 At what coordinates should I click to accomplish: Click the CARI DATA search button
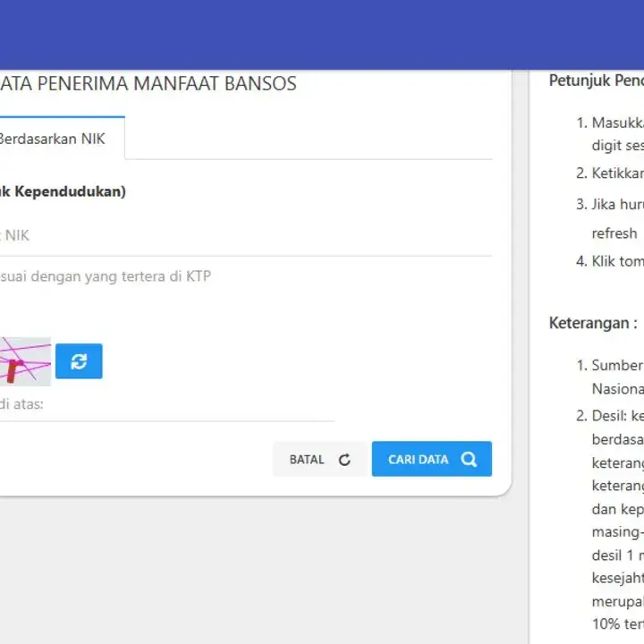432,459
